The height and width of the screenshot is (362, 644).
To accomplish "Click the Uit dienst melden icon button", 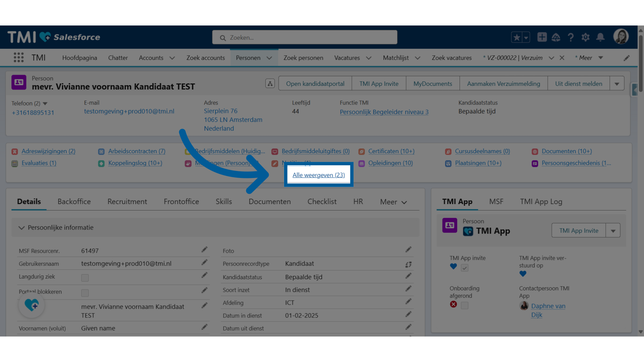I will 578,83.
